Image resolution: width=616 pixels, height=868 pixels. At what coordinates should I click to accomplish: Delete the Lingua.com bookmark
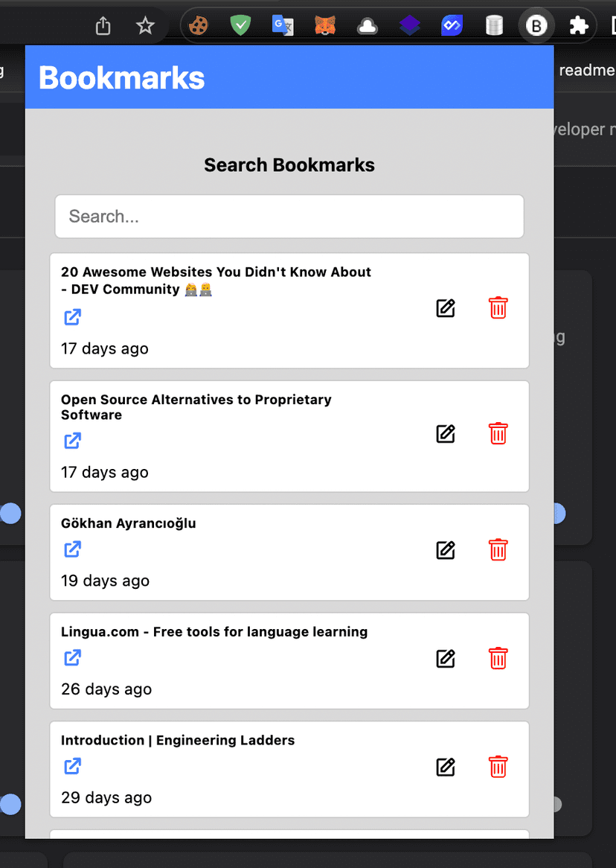[x=498, y=659]
